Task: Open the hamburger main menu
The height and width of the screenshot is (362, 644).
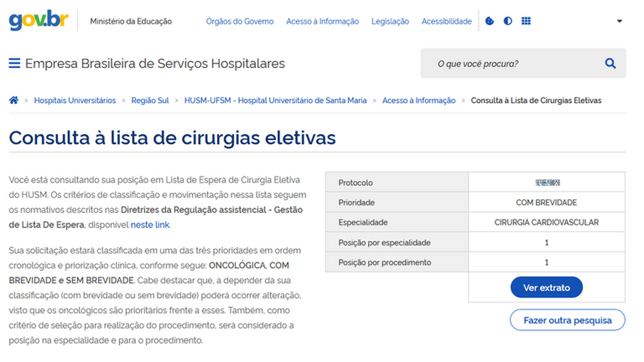Action: coord(14,63)
